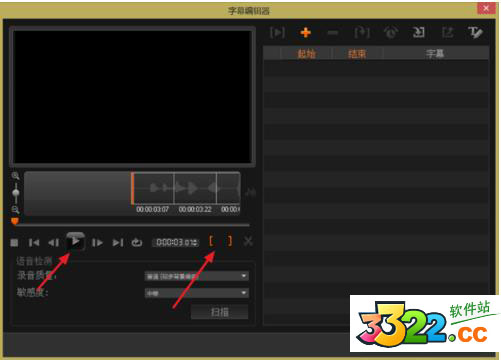The height and width of the screenshot is (360, 501).
Task: Step back one frame
Action: [54, 243]
